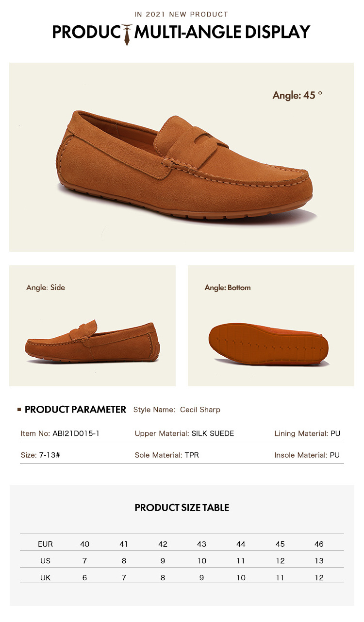Select EUR size 43 in table
This screenshot has width=364, height=622.
[x=202, y=544]
